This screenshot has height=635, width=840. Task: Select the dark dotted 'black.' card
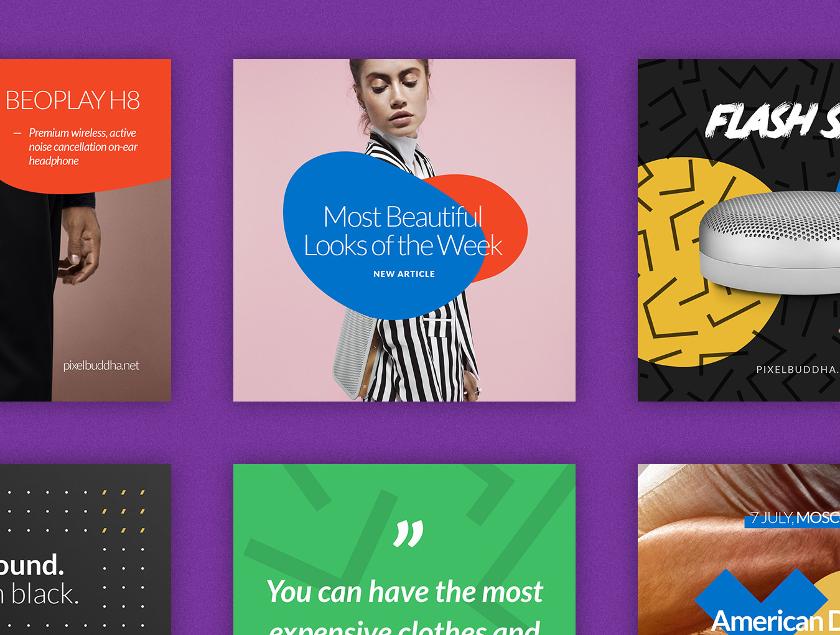[85, 549]
